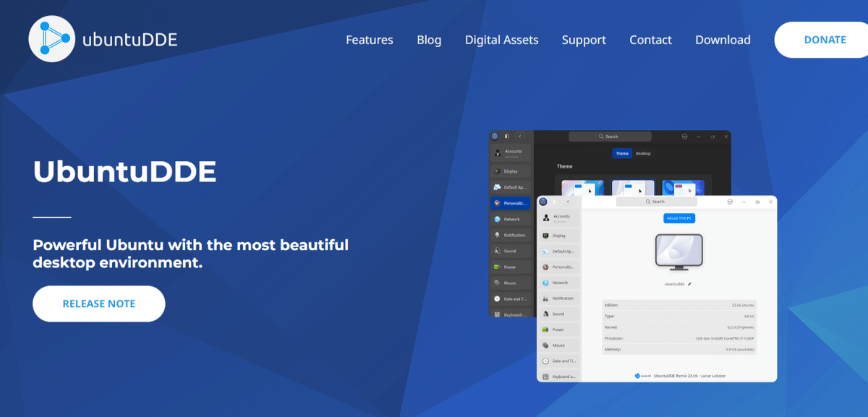Image resolution: width=868 pixels, height=417 pixels.
Task: Click Mouse in the light window sidebar
Action: click(558, 345)
